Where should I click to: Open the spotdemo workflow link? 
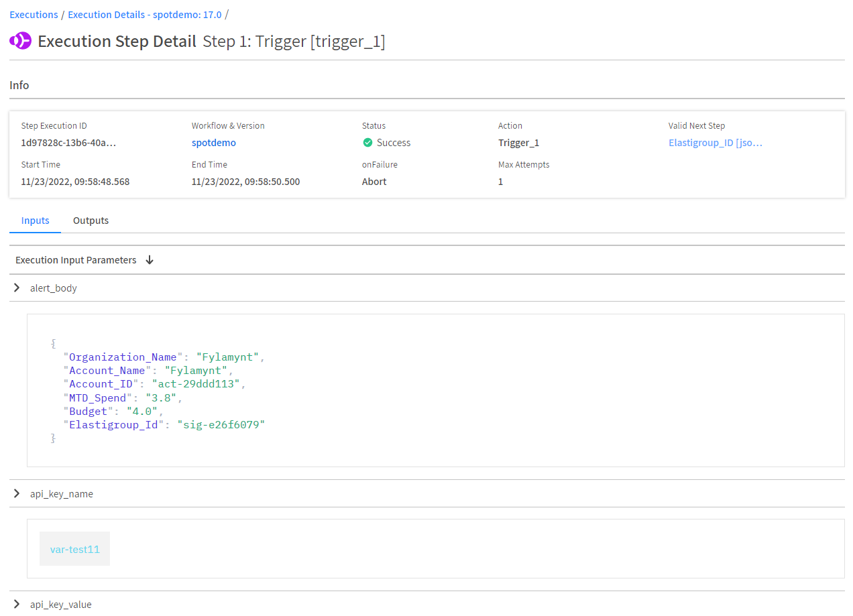[x=213, y=143]
